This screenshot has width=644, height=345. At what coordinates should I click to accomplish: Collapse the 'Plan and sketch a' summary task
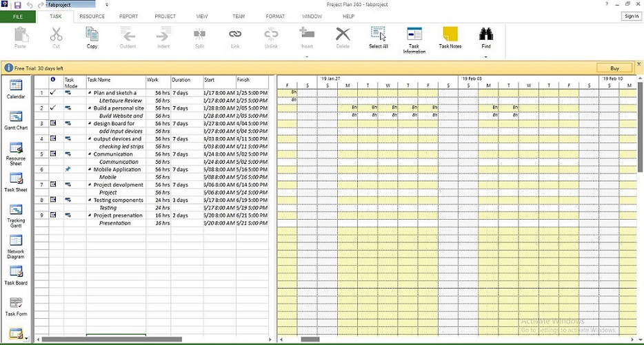[x=90, y=93]
